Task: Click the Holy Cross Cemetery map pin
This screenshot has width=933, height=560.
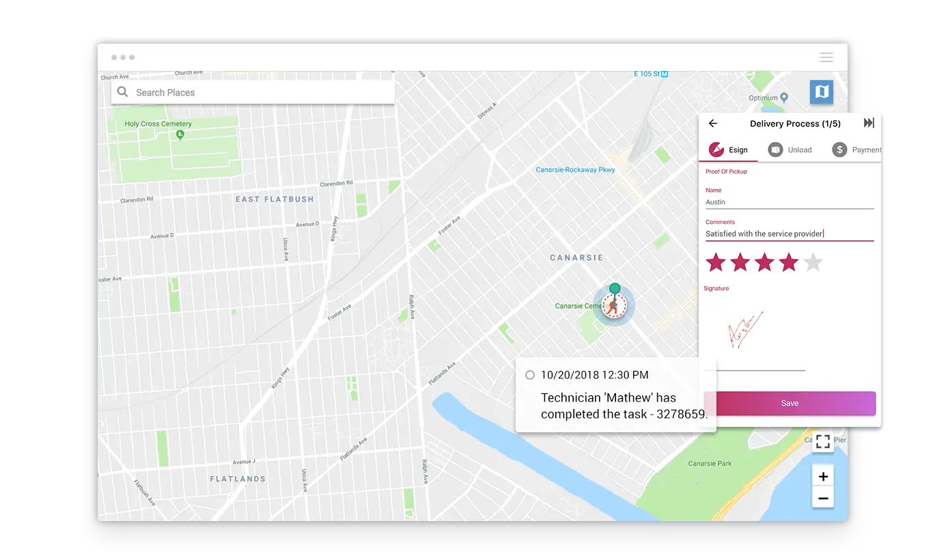Action: pyautogui.click(x=180, y=135)
